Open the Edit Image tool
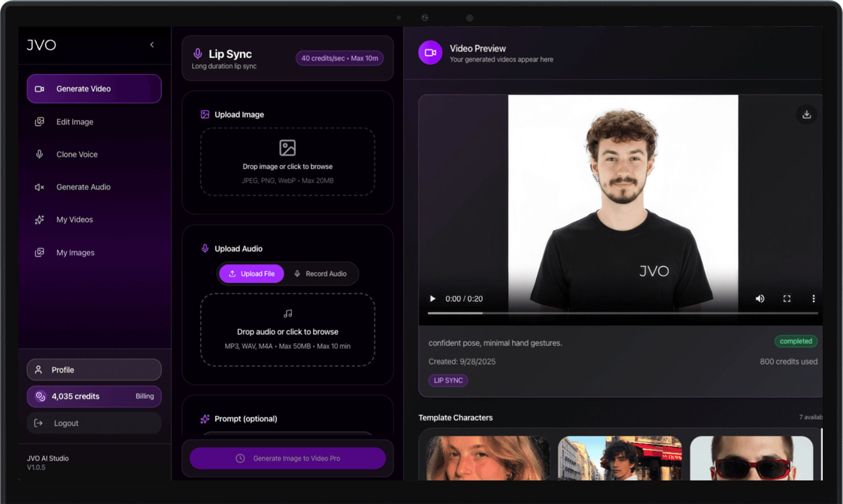This screenshot has width=843, height=504. (x=75, y=122)
